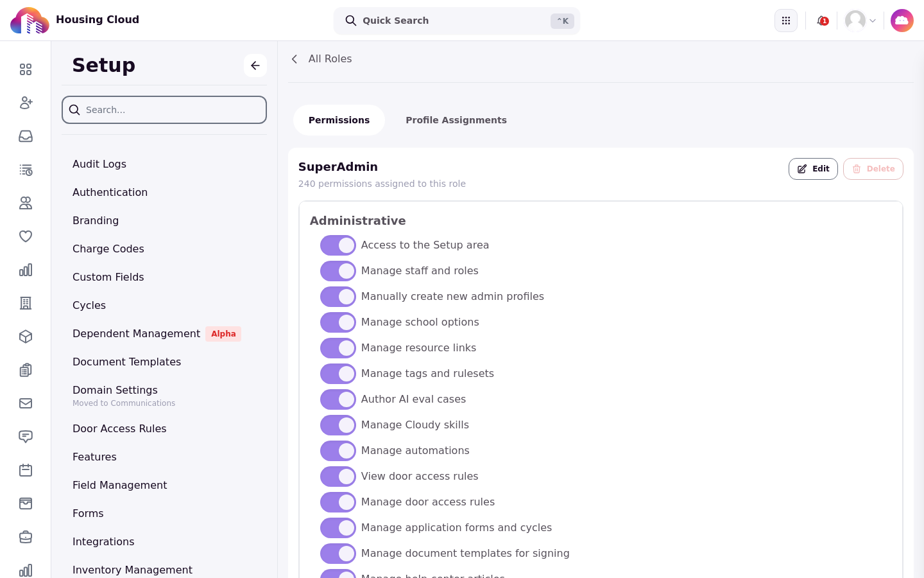924x578 pixels.
Task: Open the chat message icon in sidebar
Action: click(x=26, y=437)
